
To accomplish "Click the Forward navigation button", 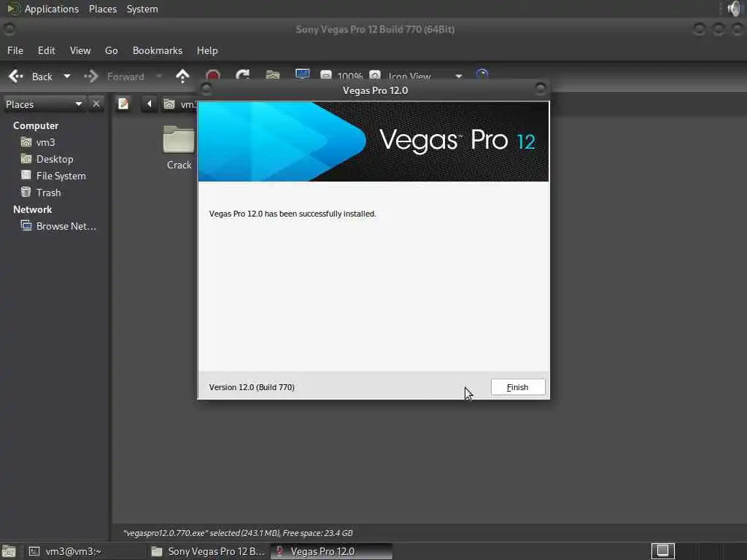I will tap(115, 76).
